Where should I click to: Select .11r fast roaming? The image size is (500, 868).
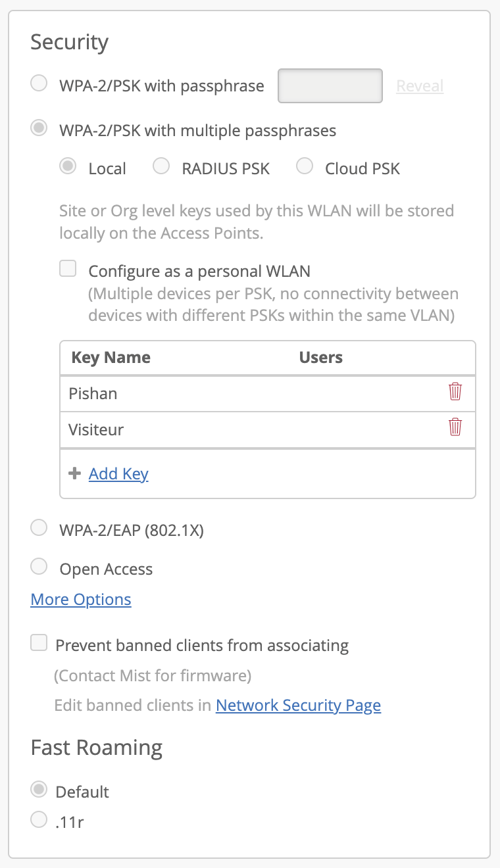(39, 819)
